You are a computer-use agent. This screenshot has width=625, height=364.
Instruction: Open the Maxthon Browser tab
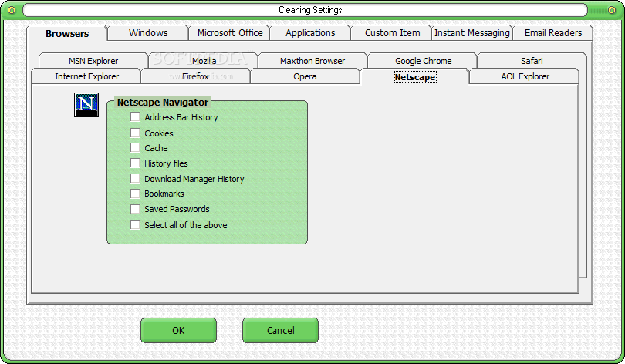pyautogui.click(x=312, y=61)
